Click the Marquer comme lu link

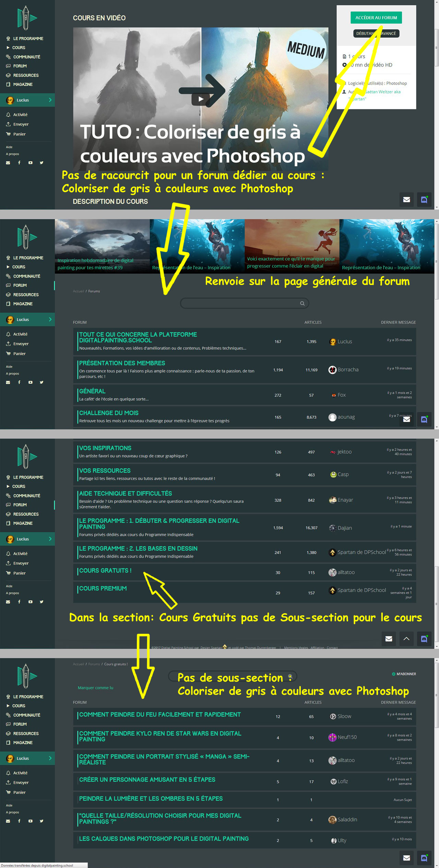coord(95,688)
